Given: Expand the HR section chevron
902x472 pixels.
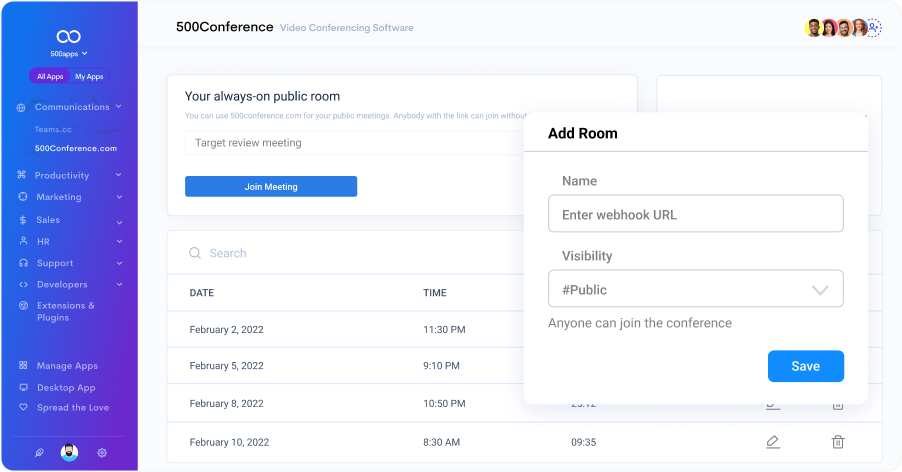Looking at the screenshot, I should [x=119, y=241].
